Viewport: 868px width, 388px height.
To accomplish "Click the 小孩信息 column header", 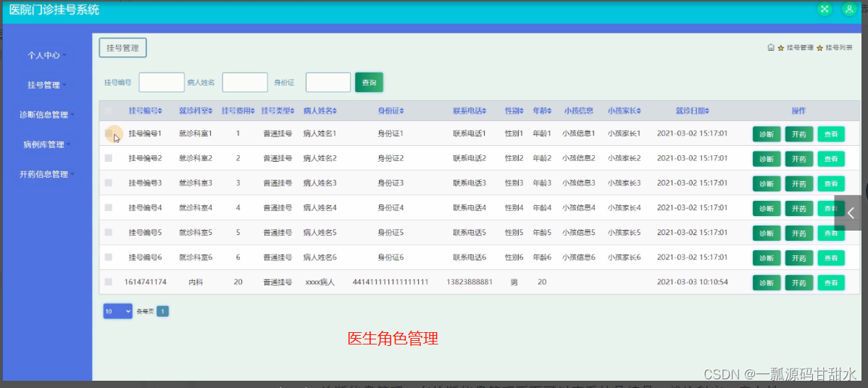I will 578,111.
